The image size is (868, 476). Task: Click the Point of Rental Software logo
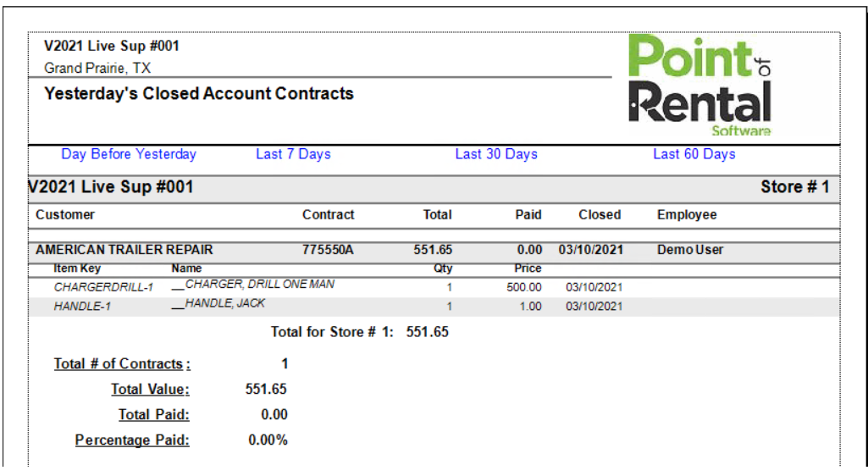699,86
